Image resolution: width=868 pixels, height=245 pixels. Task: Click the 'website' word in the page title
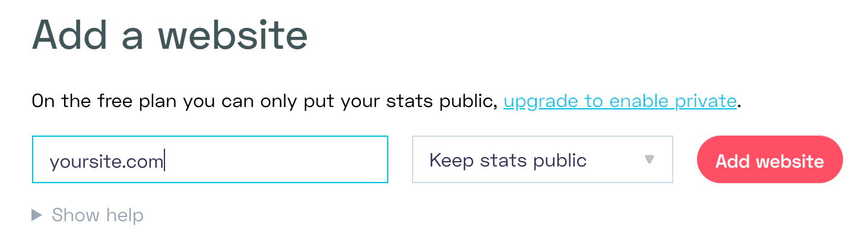(233, 34)
